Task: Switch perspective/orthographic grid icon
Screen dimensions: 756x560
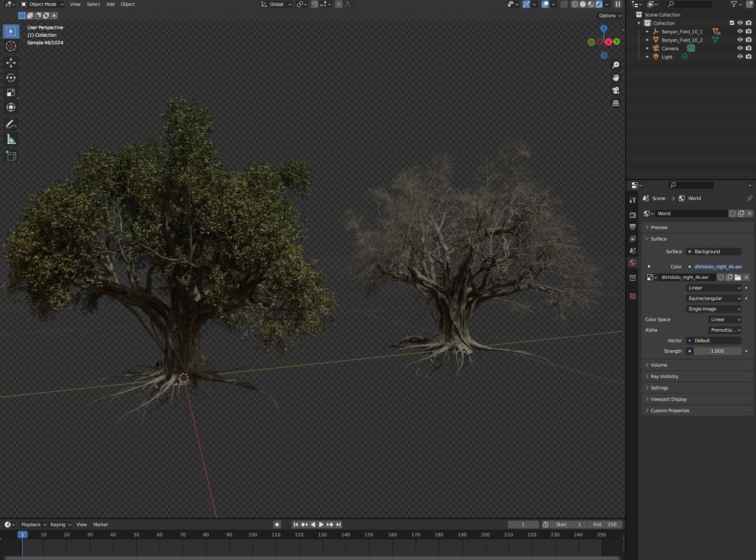Action: (616, 103)
